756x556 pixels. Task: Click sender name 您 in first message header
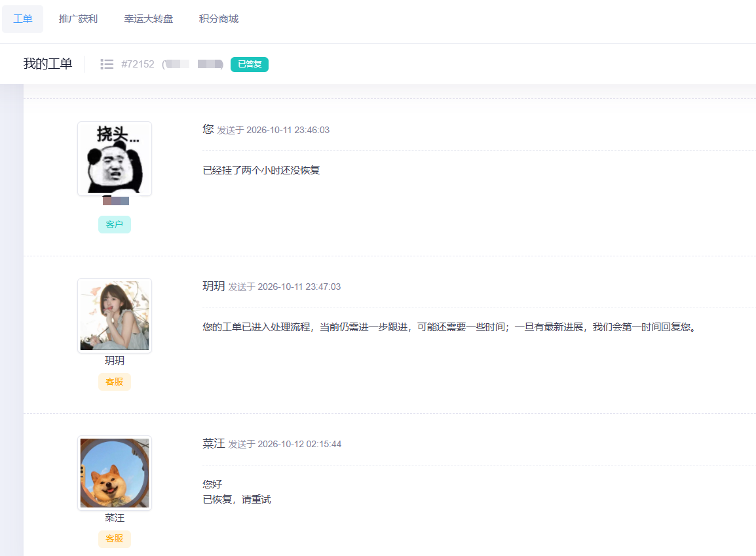point(208,129)
